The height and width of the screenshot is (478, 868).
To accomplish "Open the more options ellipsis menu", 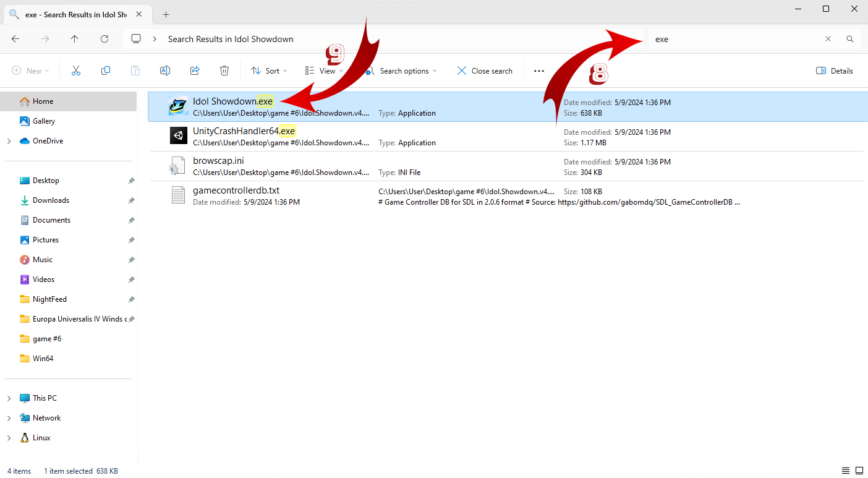I will (x=539, y=71).
